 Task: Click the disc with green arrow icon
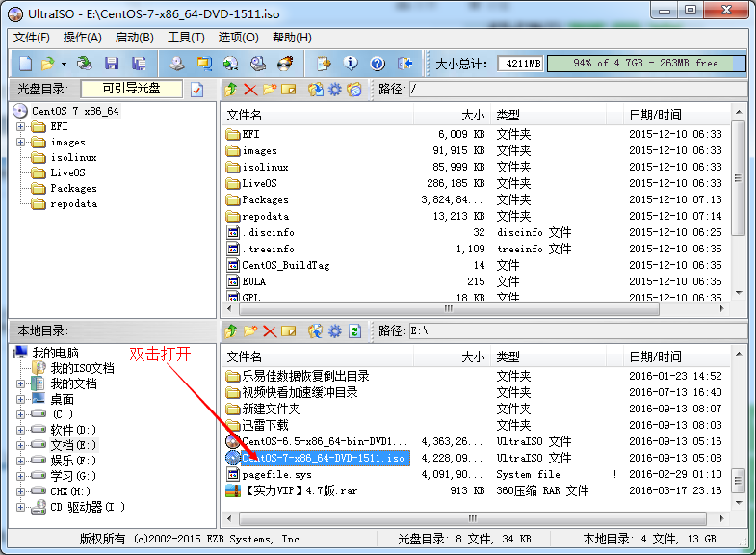(x=230, y=64)
